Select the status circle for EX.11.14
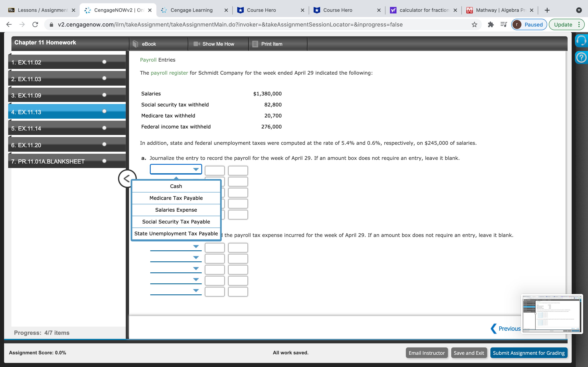The height and width of the screenshot is (367, 588). pos(104,128)
